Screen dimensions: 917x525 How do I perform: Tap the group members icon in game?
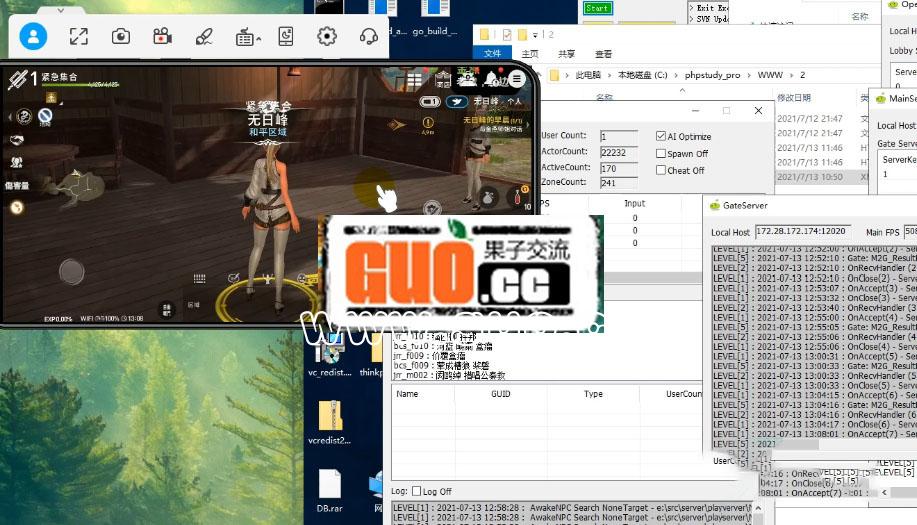[x=16, y=162]
